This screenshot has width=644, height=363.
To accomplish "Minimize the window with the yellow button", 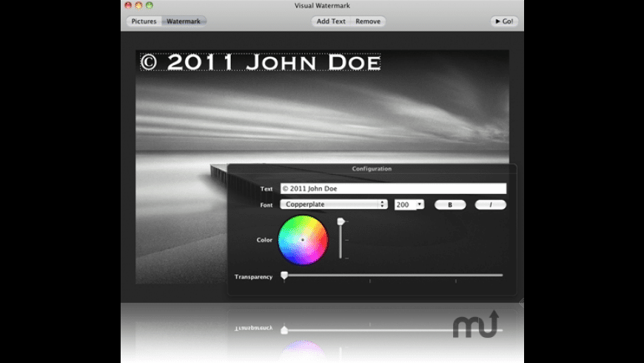I will click(139, 5).
